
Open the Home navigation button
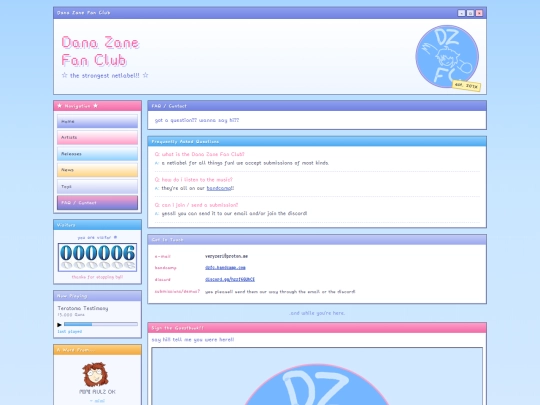point(97,122)
